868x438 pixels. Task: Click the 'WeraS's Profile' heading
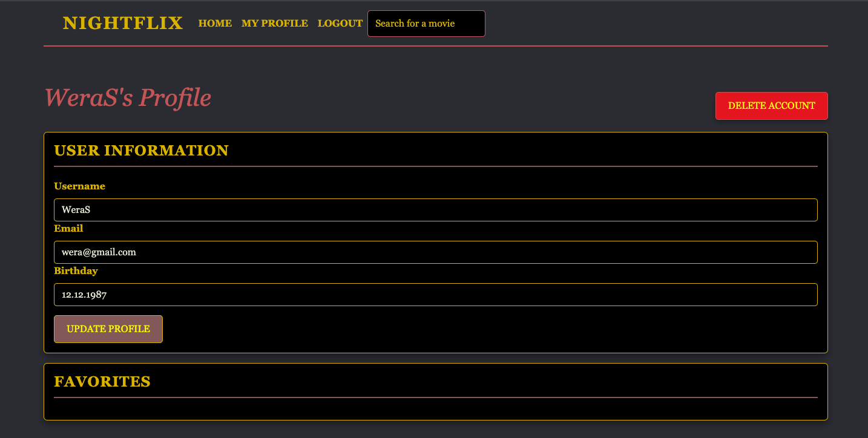pos(128,97)
